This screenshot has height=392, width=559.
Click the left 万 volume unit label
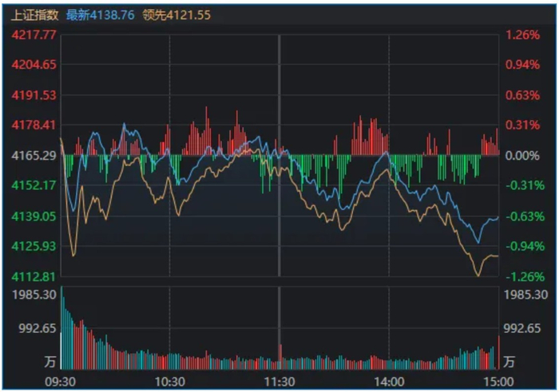click(50, 362)
